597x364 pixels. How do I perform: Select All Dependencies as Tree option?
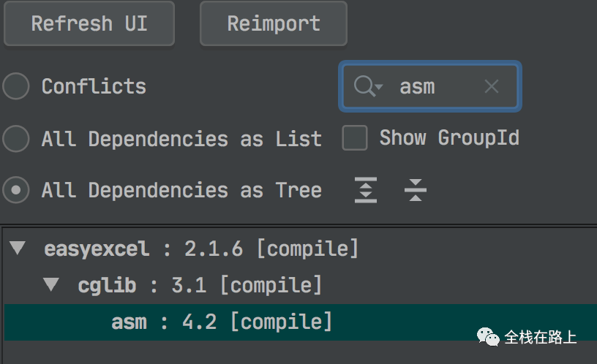click(x=16, y=190)
